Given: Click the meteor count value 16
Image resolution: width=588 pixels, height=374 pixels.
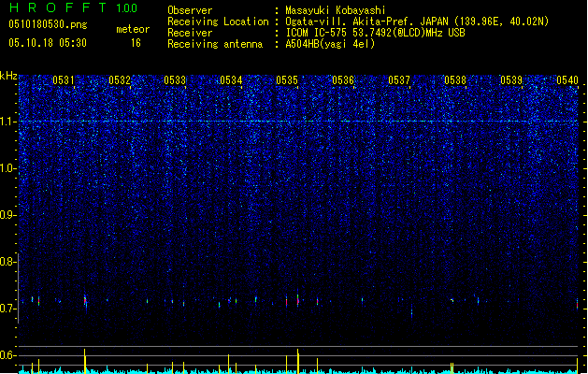Looking at the screenshot, I should pos(136,43).
